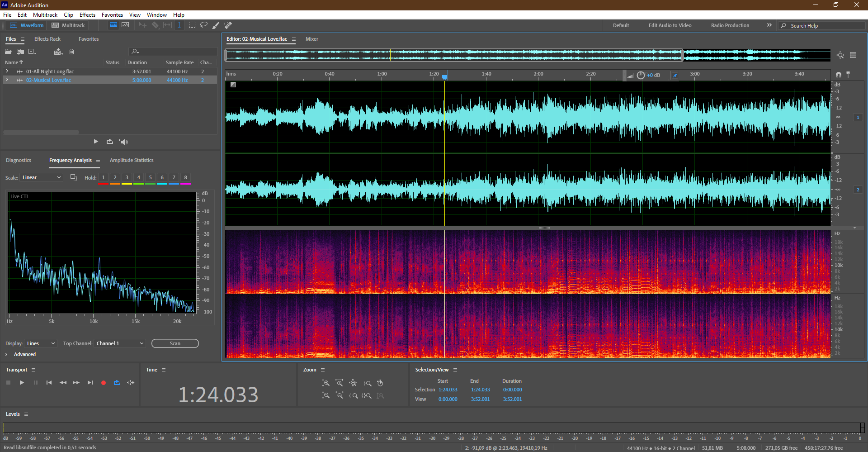Click the overview navigator right handle
The width and height of the screenshot is (868, 452).
coord(682,55)
